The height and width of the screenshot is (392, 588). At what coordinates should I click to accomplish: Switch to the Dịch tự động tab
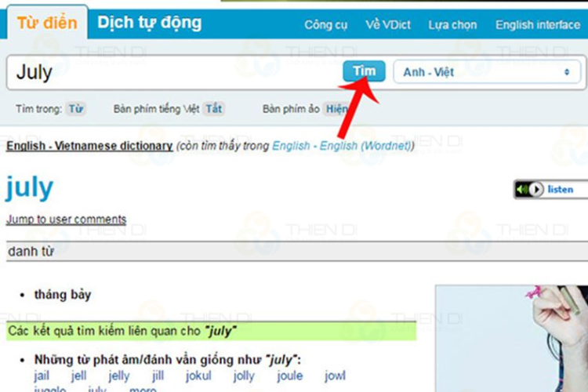click(x=149, y=23)
